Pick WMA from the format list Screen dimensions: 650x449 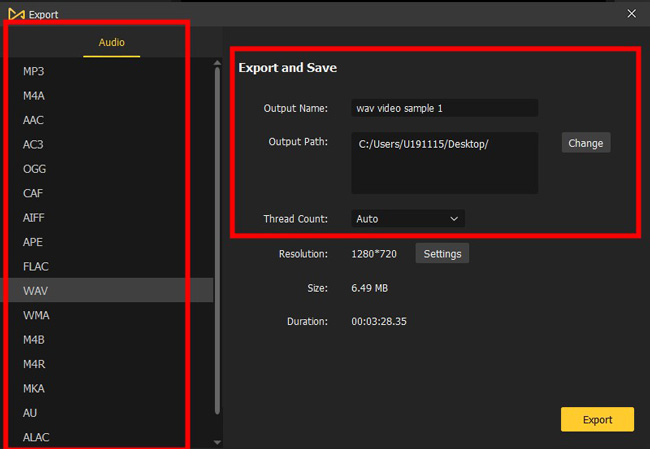point(107,315)
